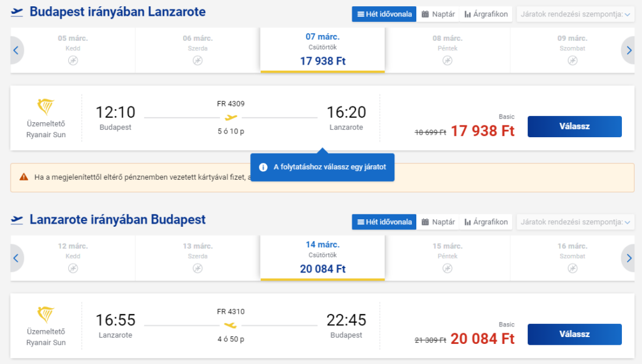Viewport: 642px width, 364px height.
Task: Switch return view to Naptár
Action: 438,222
